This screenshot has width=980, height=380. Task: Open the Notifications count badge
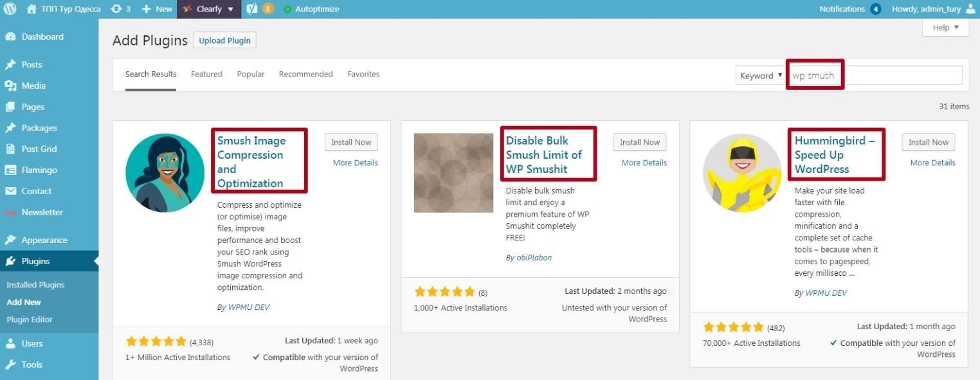coord(876,9)
